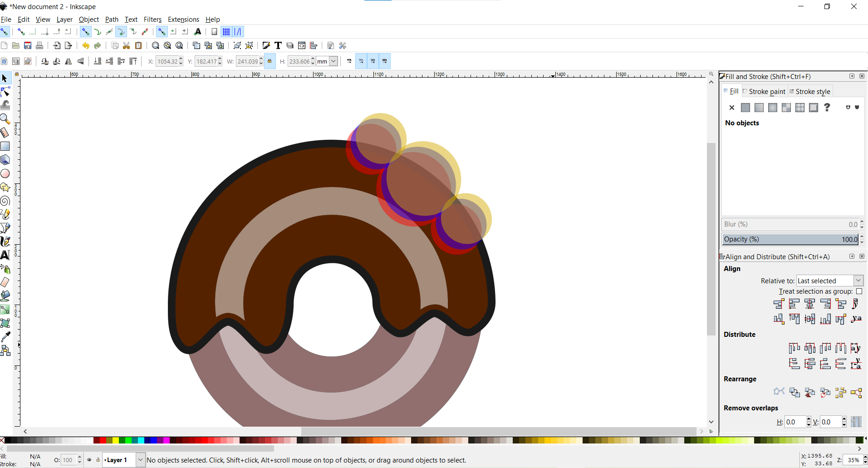This screenshot has width=868, height=468.
Task: Select the Text tool in toolbox
Action: click(5, 255)
